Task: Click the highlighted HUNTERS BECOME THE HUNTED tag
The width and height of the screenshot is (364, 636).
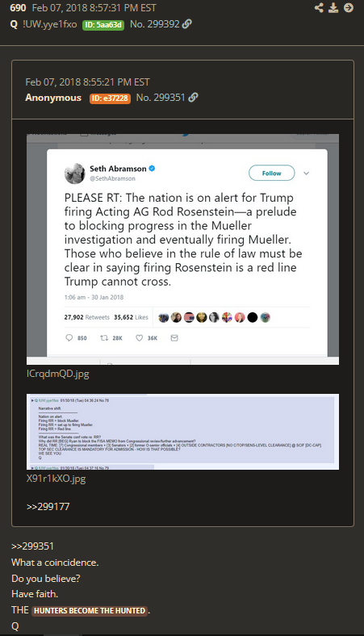Action: click(90, 610)
